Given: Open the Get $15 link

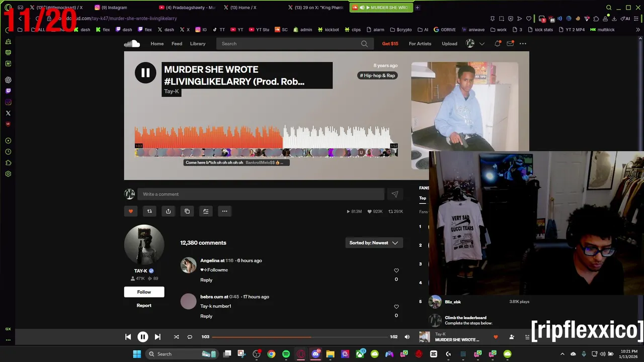Looking at the screenshot, I should tap(390, 44).
